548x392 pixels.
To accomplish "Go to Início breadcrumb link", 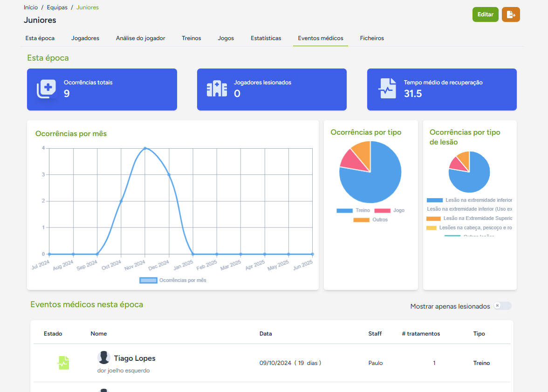I will [x=31, y=7].
